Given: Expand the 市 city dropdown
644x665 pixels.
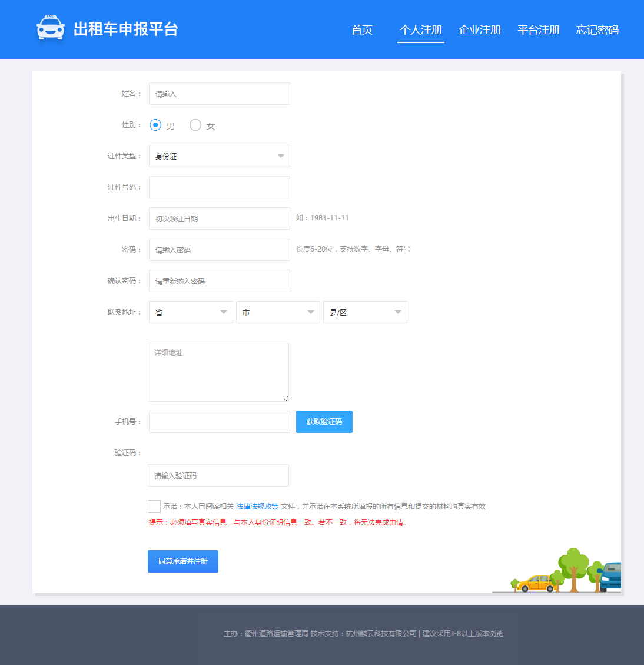Looking at the screenshot, I should [278, 312].
